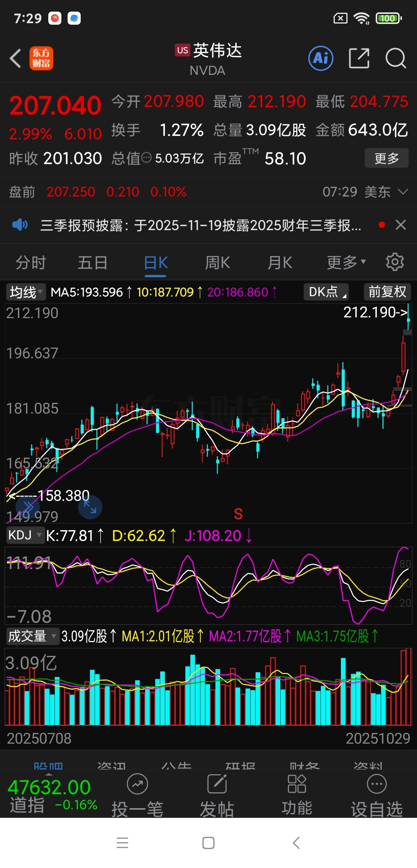This screenshot has height=868, width=417.
Task: Tap the 今开 207.980 value
Action: coord(158,102)
